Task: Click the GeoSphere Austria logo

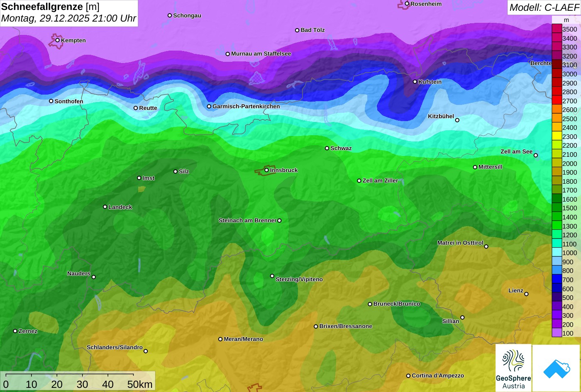Action: 513,368
